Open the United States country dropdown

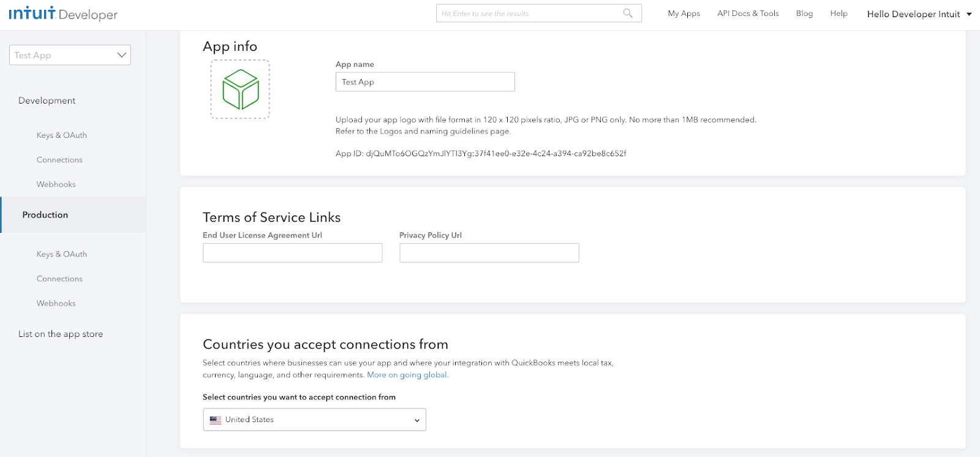click(314, 420)
